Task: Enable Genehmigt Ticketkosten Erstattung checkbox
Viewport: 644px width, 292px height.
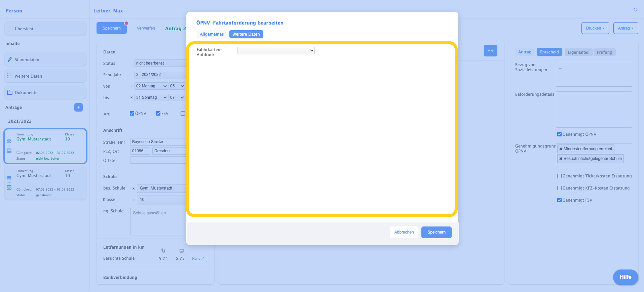Action: coord(559,176)
